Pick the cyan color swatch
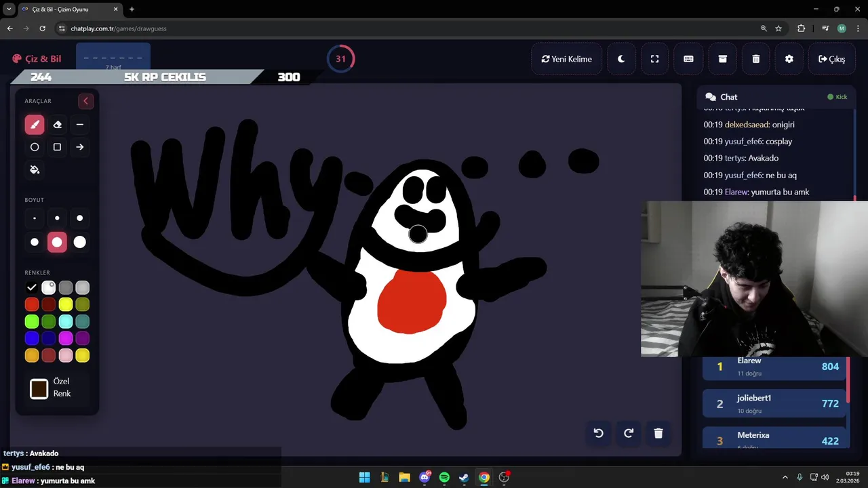This screenshot has width=868, height=488. pos(66,321)
